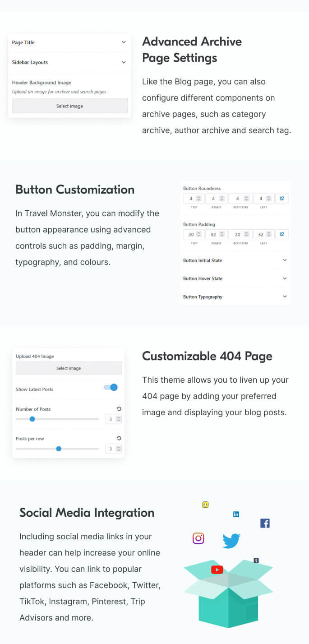Click the Show Latest Posts label
Viewport: 309px width, 644px height.
click(34, 389)
